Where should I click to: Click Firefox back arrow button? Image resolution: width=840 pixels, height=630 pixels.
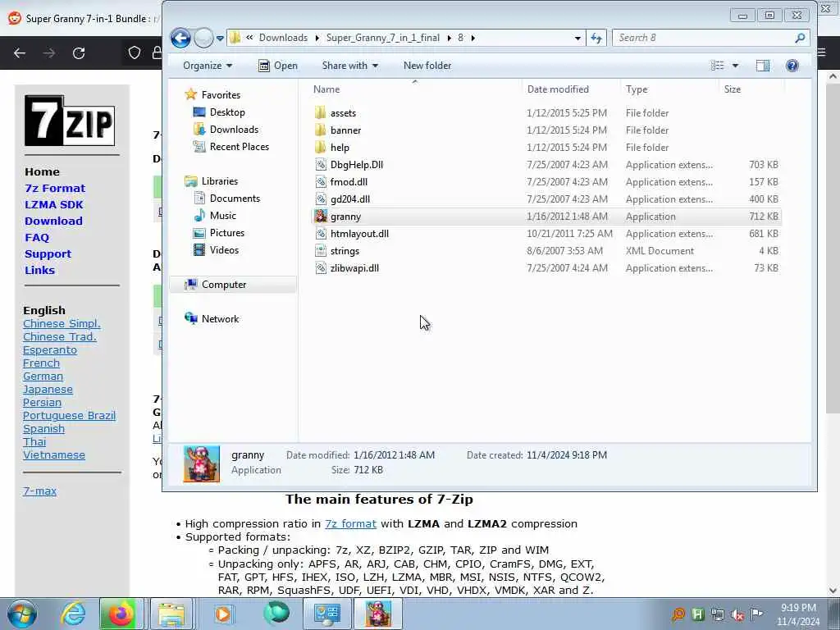click(20, 53)
